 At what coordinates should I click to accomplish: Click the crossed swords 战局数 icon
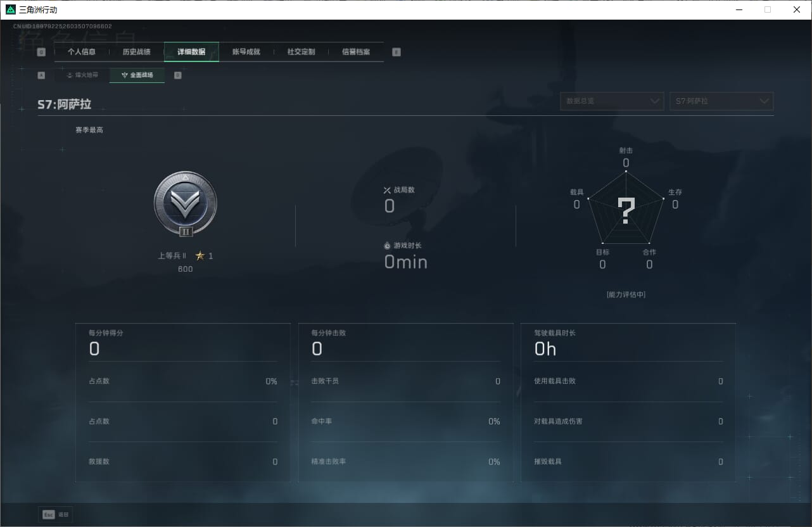[388, 190]
